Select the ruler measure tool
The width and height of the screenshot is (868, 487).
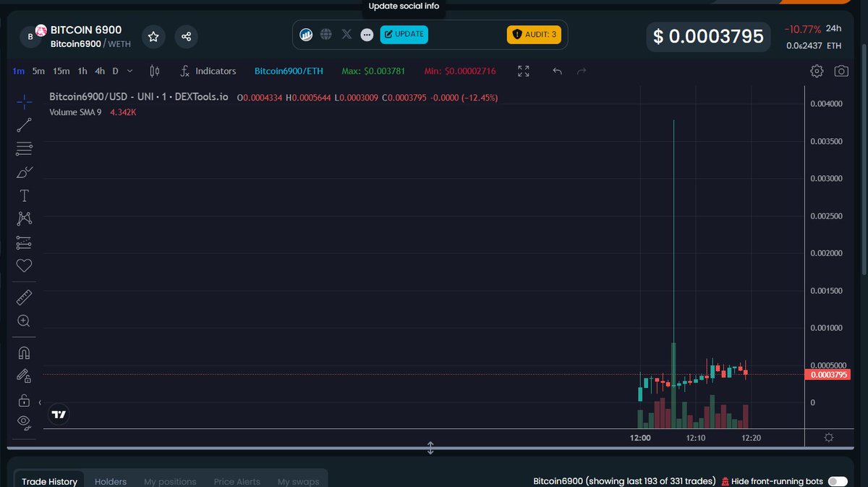click(24, 297)
